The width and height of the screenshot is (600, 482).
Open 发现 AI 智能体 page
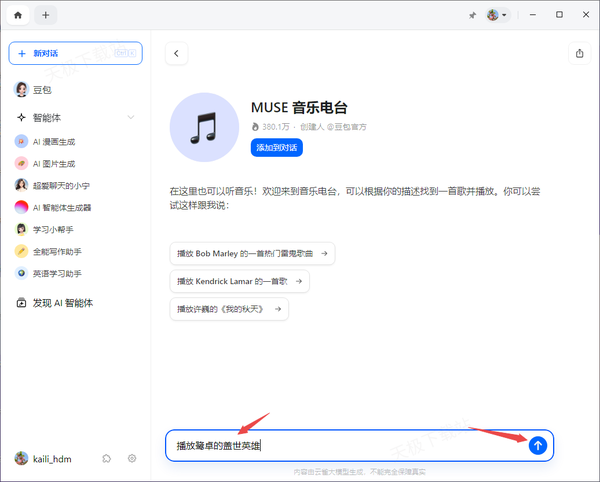point(62,303)
